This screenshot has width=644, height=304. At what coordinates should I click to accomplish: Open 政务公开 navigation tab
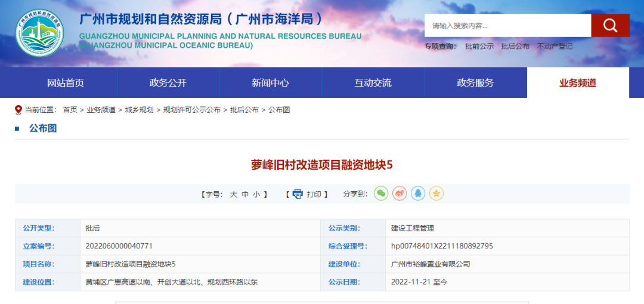pos(168,82)
